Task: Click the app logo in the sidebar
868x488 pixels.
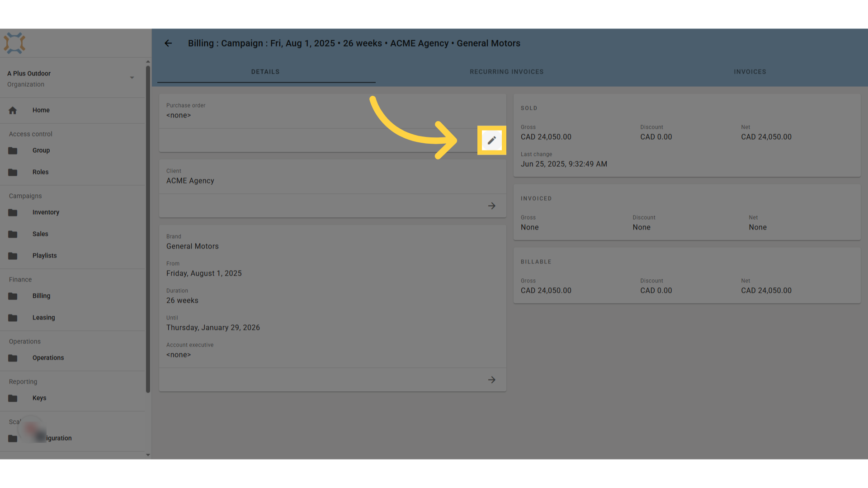Action: 14,43
